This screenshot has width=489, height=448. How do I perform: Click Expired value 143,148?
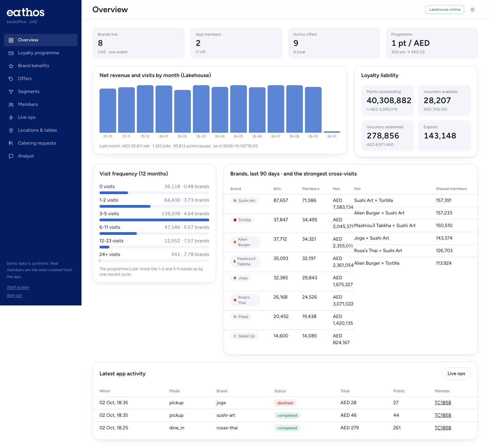point(440,136)
